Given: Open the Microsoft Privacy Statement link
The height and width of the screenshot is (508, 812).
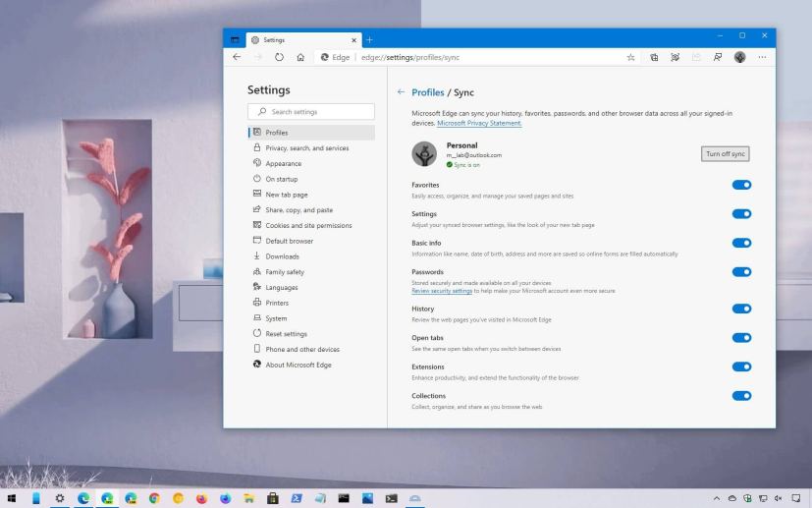Looking at the screenshot, I should click(x=479, y=124).
